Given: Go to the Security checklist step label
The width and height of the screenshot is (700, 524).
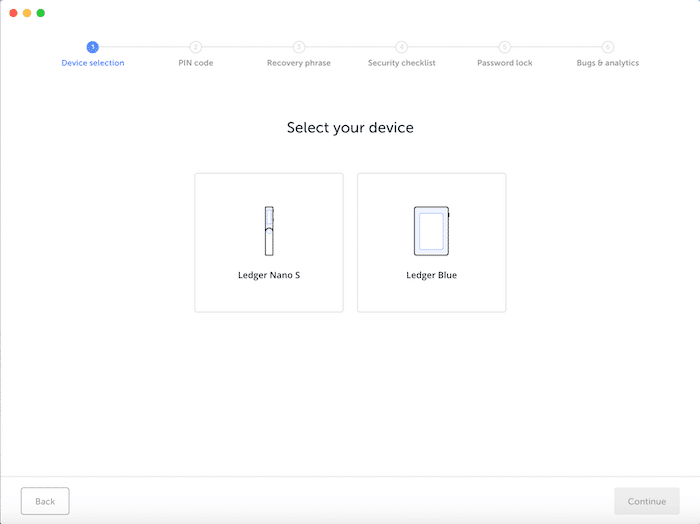Looking at the screenshot, I should click(401, 63).
